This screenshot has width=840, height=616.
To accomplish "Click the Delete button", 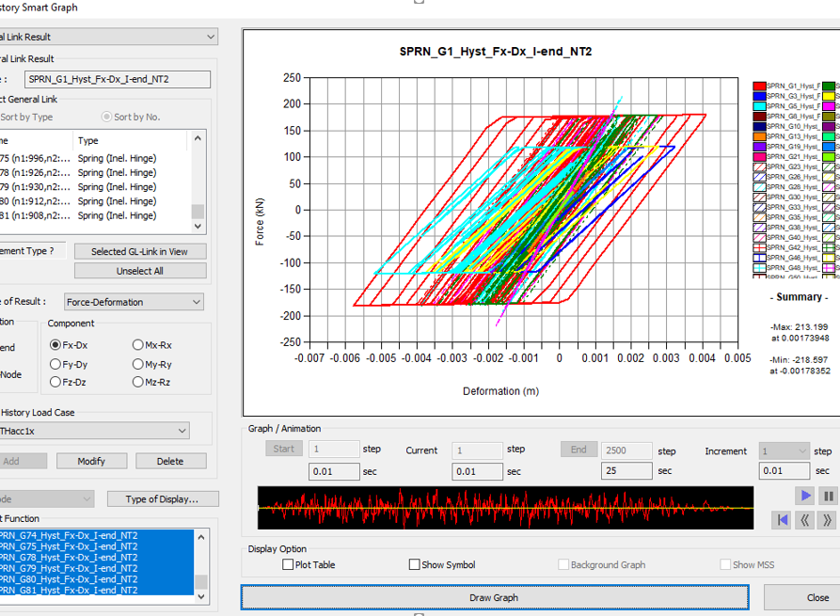I will pos(170,461).
